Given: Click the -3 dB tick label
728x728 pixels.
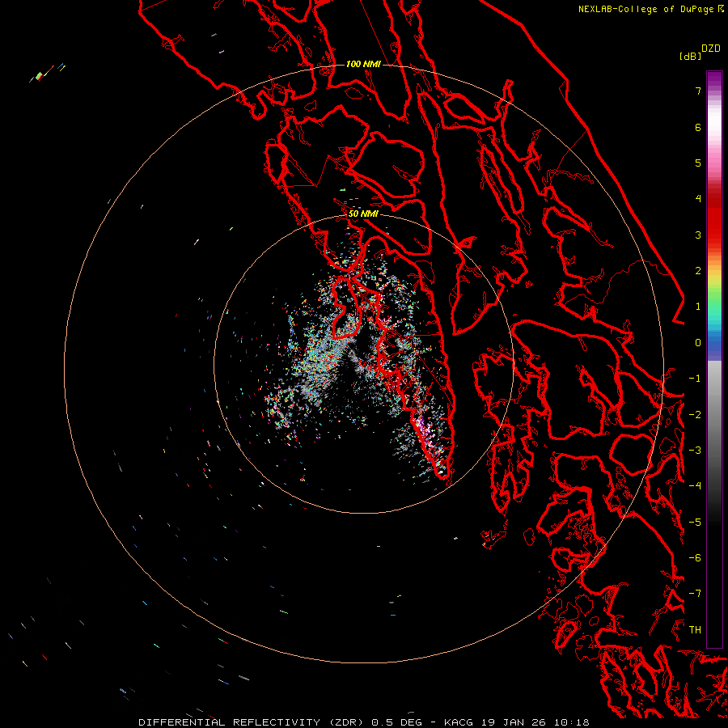Looking at the screenshot, I should [695, 451].
